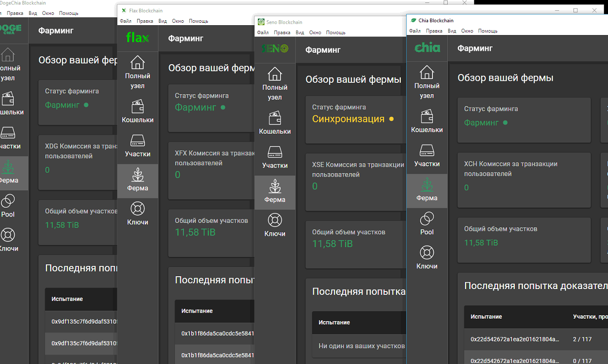Click the SENO logo in sidebar
The width and height of the screenshot is (608, 364).
point(275,49)
